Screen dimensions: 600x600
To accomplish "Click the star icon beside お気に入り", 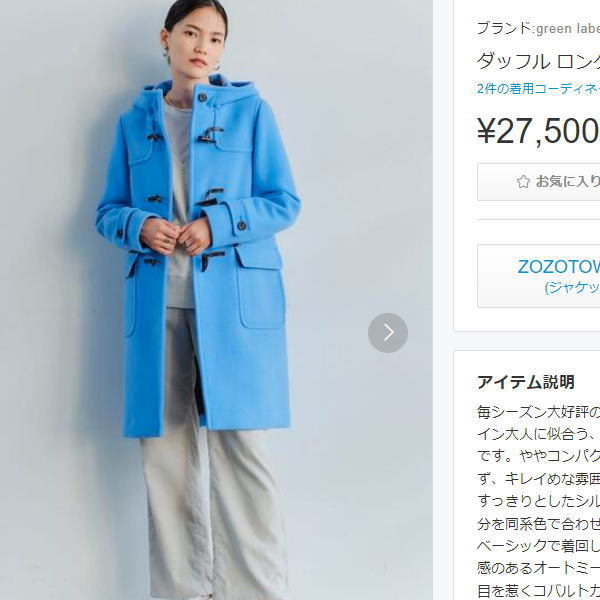I will click(x=523, y=182).
